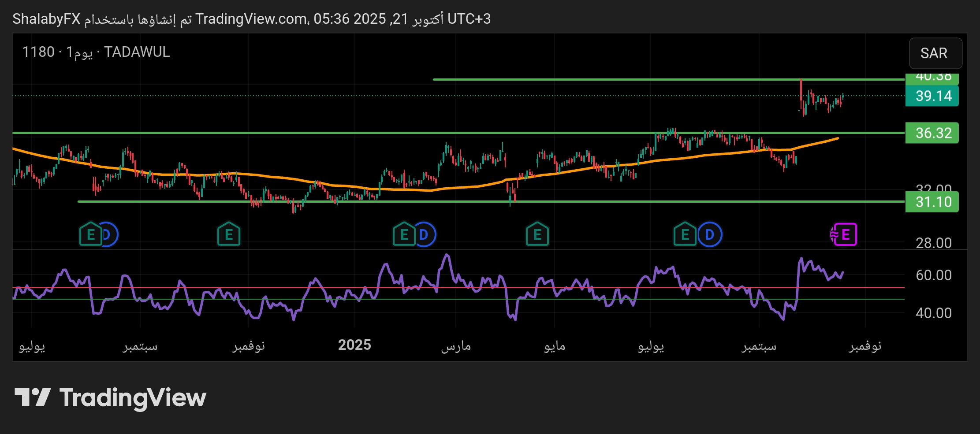Screen dimensions: 980x434
Task: Click the E marker between 2025 and March labels
Action: point(404,234)
